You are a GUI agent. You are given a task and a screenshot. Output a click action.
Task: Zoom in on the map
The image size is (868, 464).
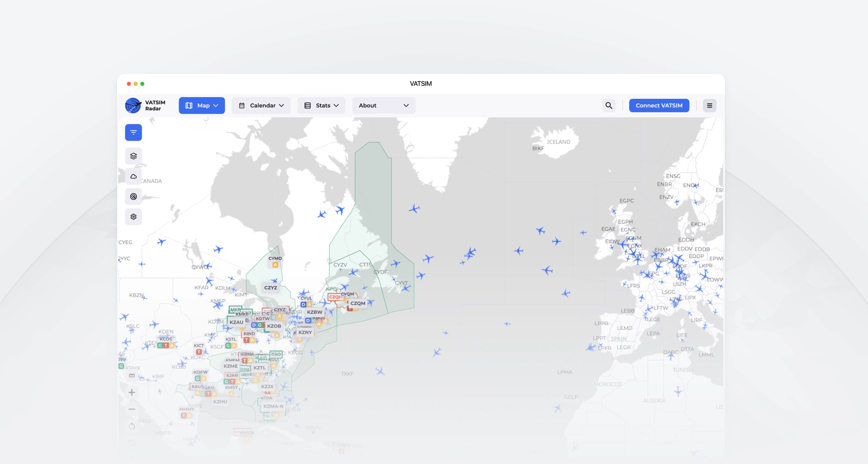click(132, 392)
